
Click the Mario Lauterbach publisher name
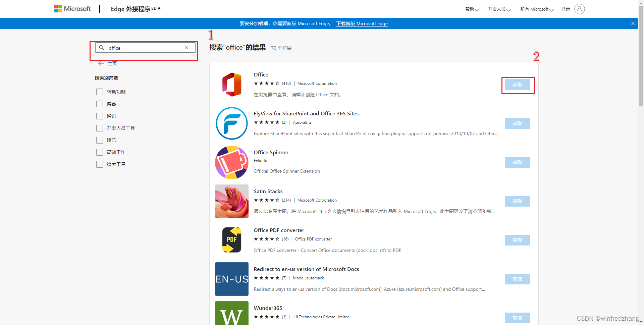[x=309, y=278]
